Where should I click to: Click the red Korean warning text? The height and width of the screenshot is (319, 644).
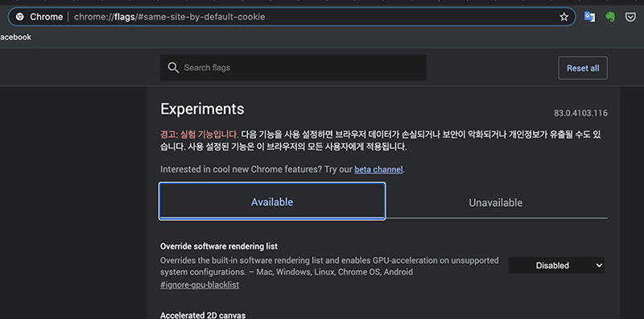[199, 134]
